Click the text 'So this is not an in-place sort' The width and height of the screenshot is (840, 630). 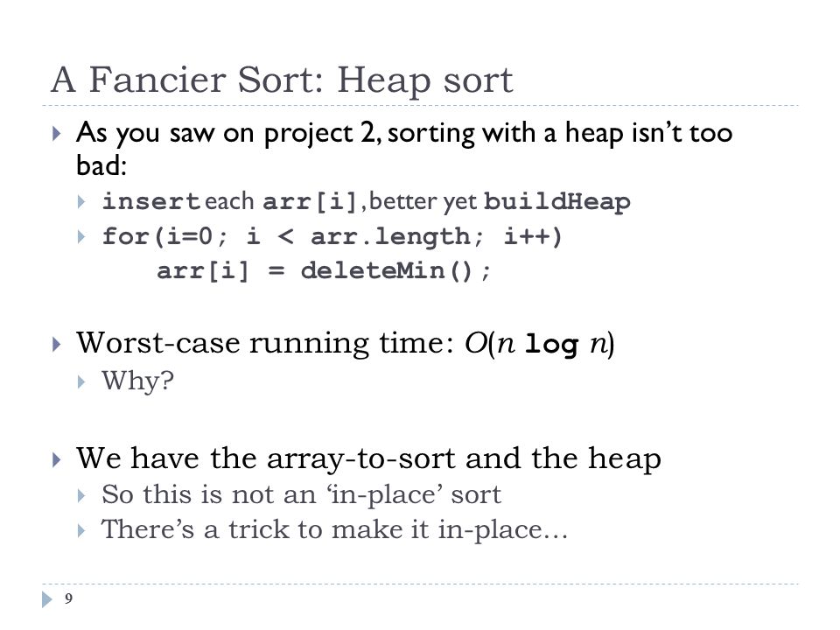302,494
